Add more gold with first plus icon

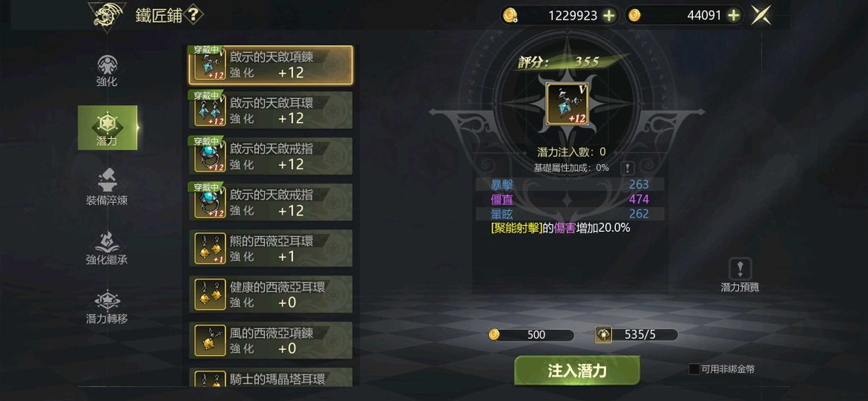pos(609,16)
